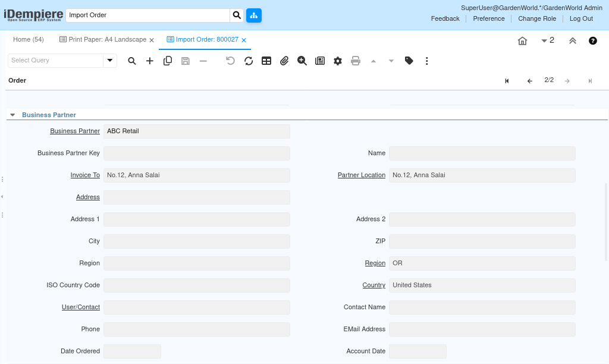Click the left panel collapse arrow
609x364 pixels.
2,196
